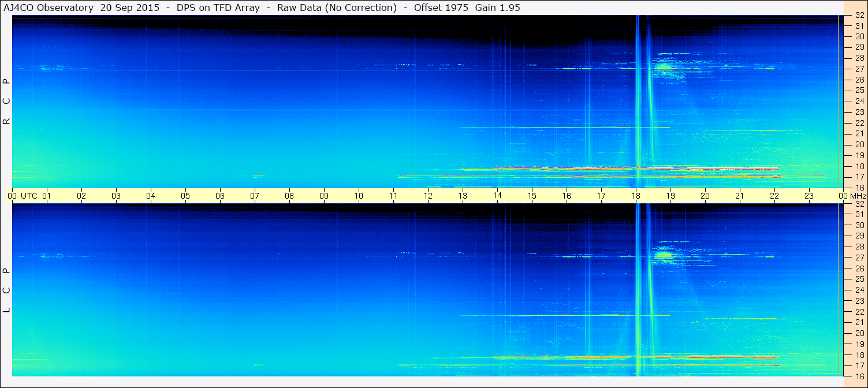Select the 12 hour tick on the UTC axis
Image resolution: width=868 pixels, height=388 pixels.
pyautogui.click(x=428, y=196)
